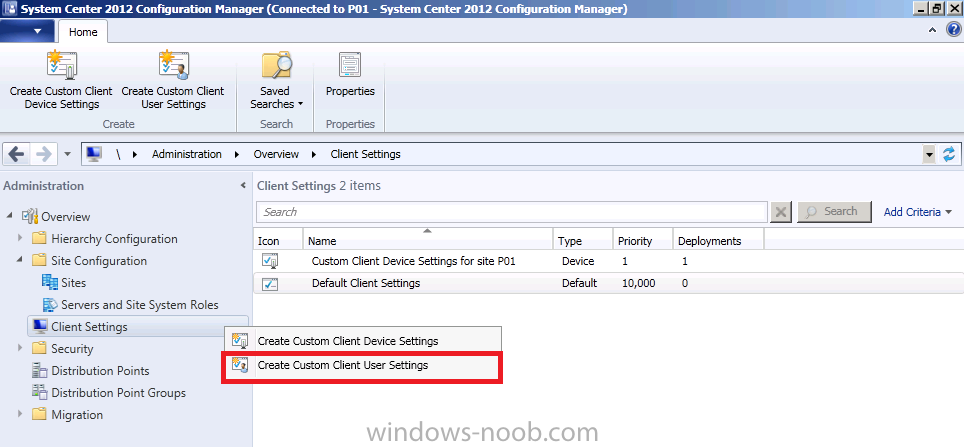Select Client Settings tree node
The width and height of the screenshot is (964, 447).
pyautogui.click(x=89, y=326)
